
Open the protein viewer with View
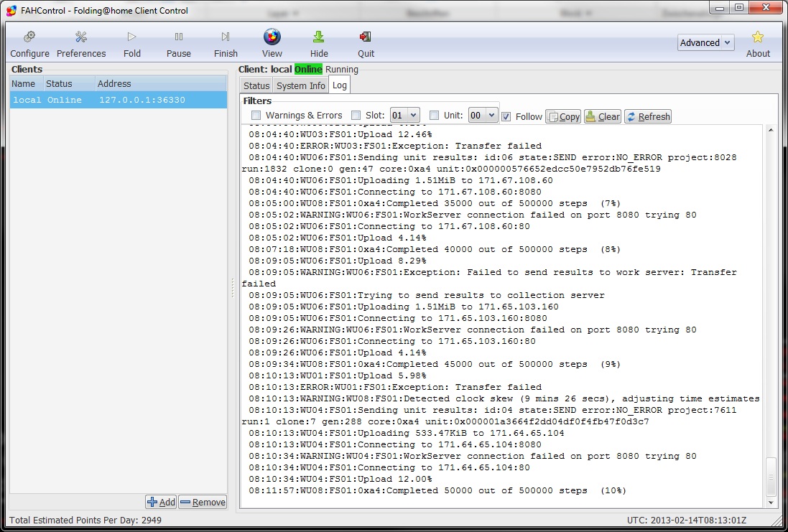[x=272, y=44]
